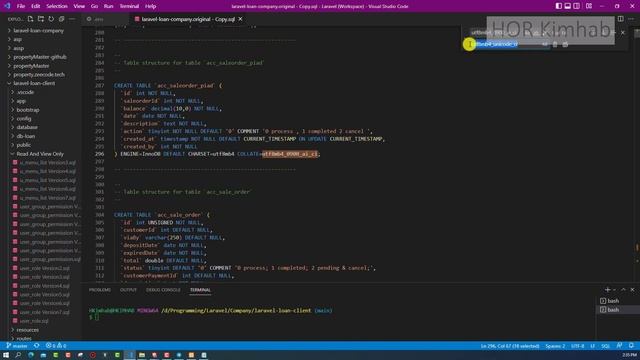640x360 pixels.
Task: Open file u_menu_list Version7.sql
Action: point(47,198)
